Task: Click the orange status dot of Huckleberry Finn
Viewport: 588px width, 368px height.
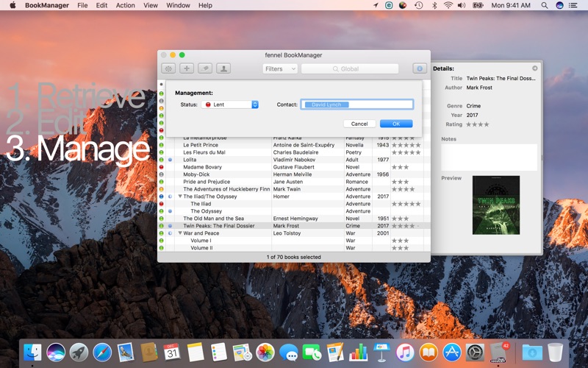Action: [x=161, y=189]
